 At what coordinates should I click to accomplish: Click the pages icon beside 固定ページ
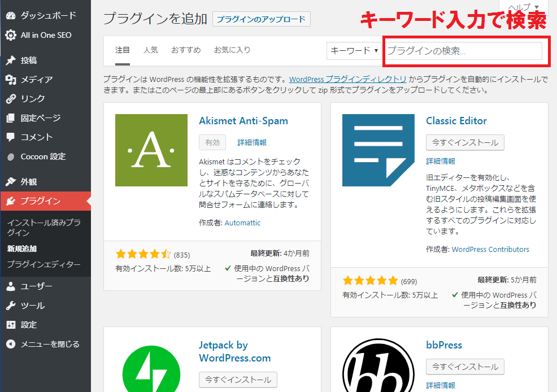pos(11,118)
